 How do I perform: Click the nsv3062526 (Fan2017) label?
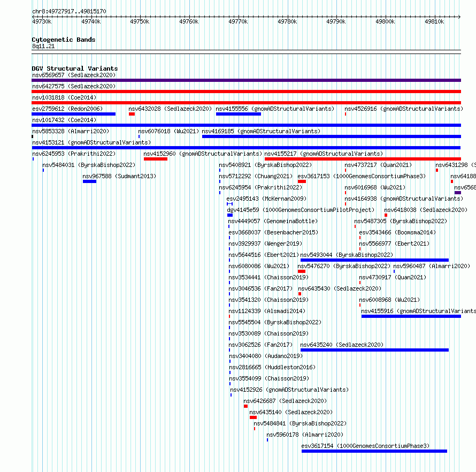[x=260, y=345]
